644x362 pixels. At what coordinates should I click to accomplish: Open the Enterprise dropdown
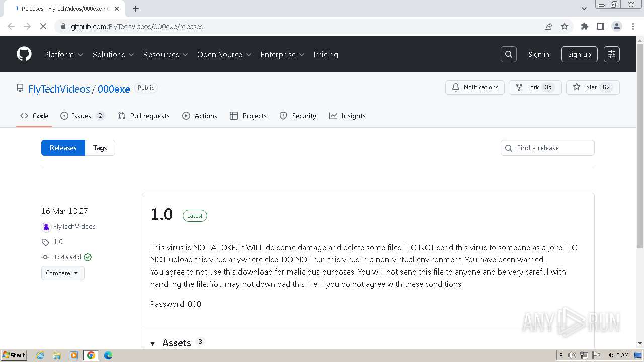tap(282, 54)
